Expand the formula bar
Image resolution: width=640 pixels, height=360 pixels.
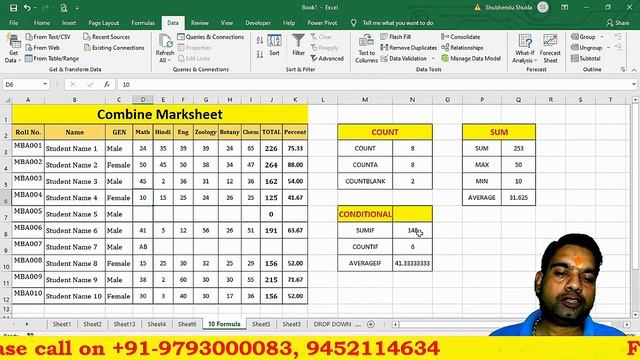[x=633, y=84]
